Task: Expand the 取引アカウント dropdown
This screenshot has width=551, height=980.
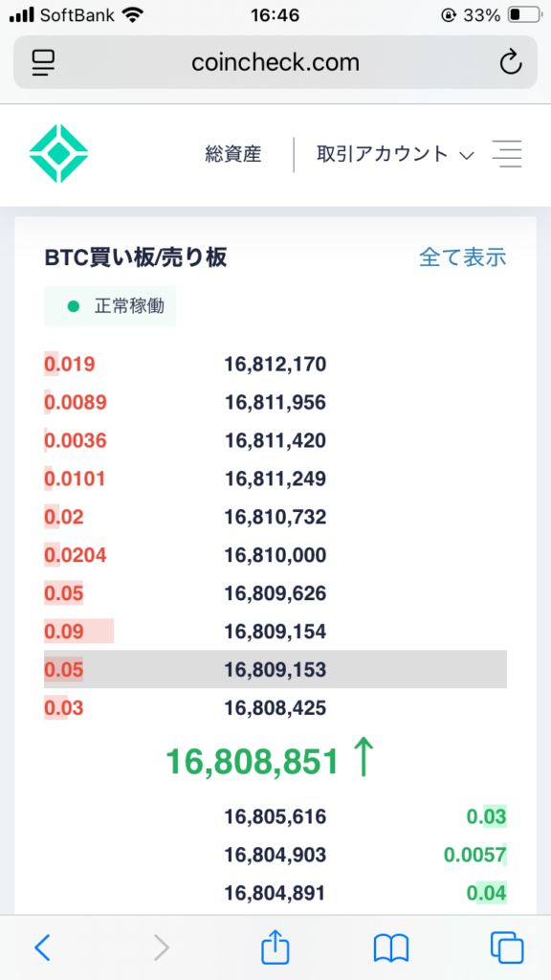Action: (x=395, y=154)
